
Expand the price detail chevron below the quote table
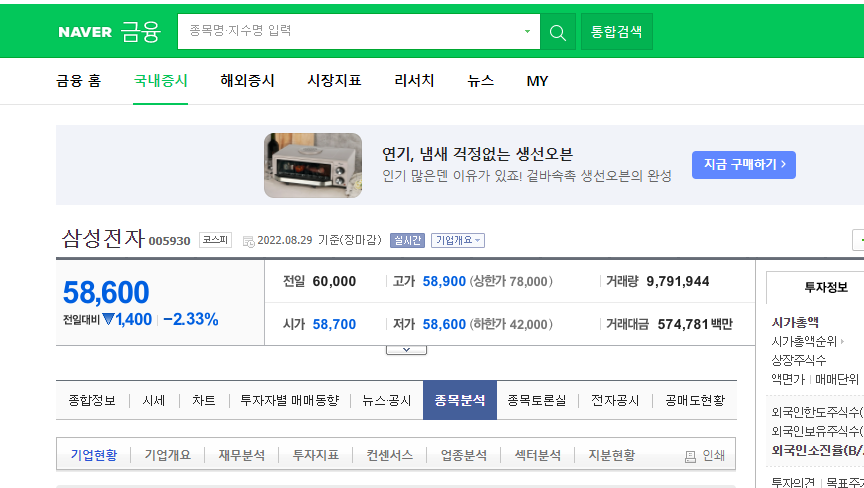[x=406, y=350]
